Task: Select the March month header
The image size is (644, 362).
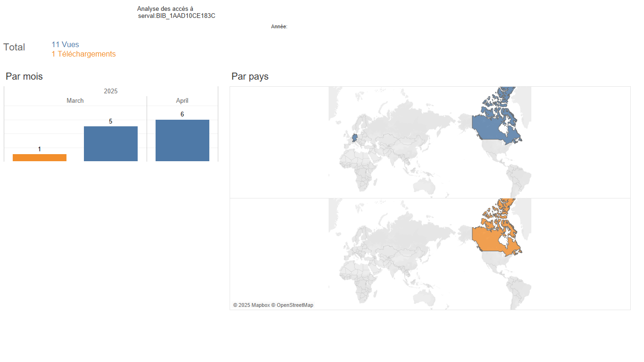Action: [x=75, y=100]
